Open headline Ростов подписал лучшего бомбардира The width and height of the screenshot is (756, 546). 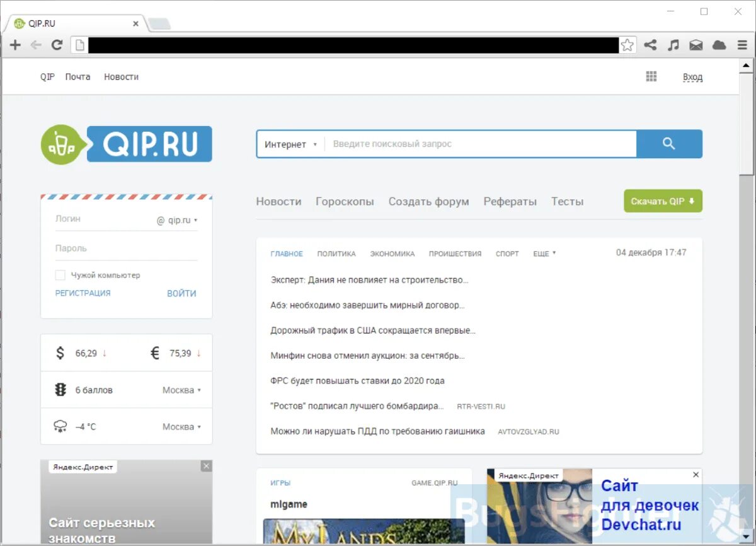(357, 406)
